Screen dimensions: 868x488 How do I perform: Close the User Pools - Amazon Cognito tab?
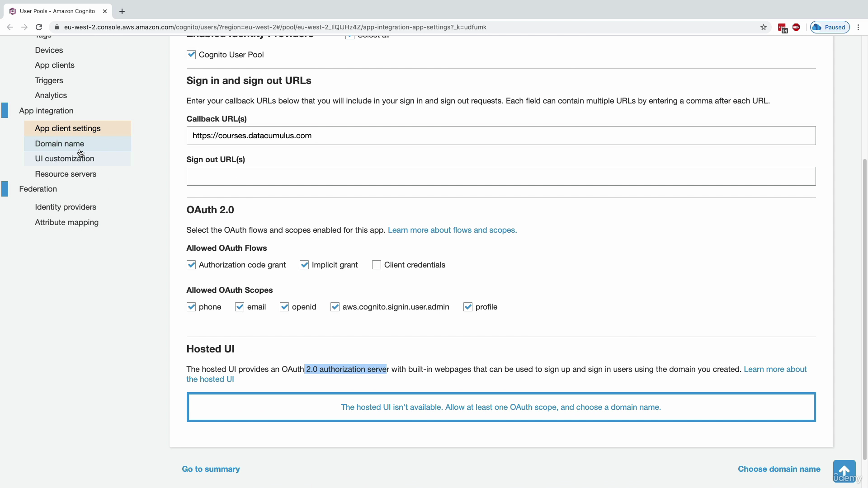(x=104, y=11)
